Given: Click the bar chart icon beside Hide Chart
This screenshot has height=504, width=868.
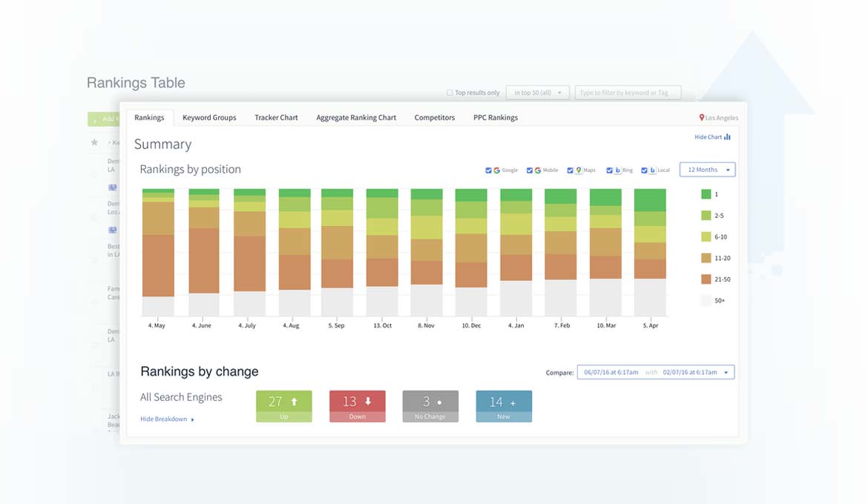Looking at the screenshot, I should click(727, 137).
